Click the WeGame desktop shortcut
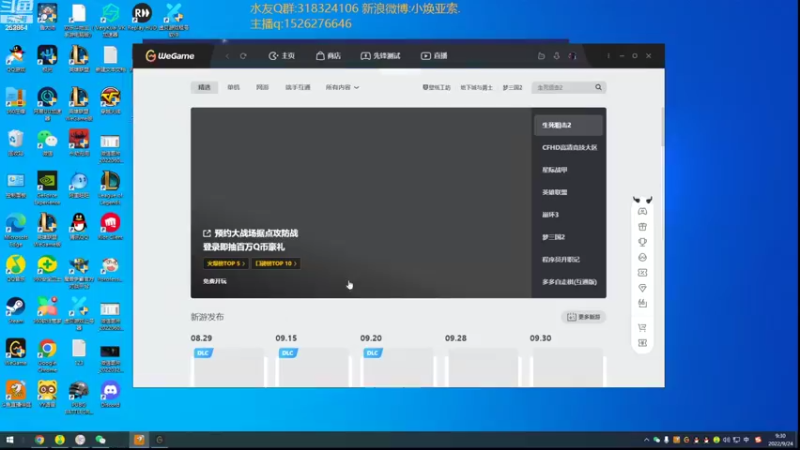This screenshot has width=800, height=450. pos(16,353)
